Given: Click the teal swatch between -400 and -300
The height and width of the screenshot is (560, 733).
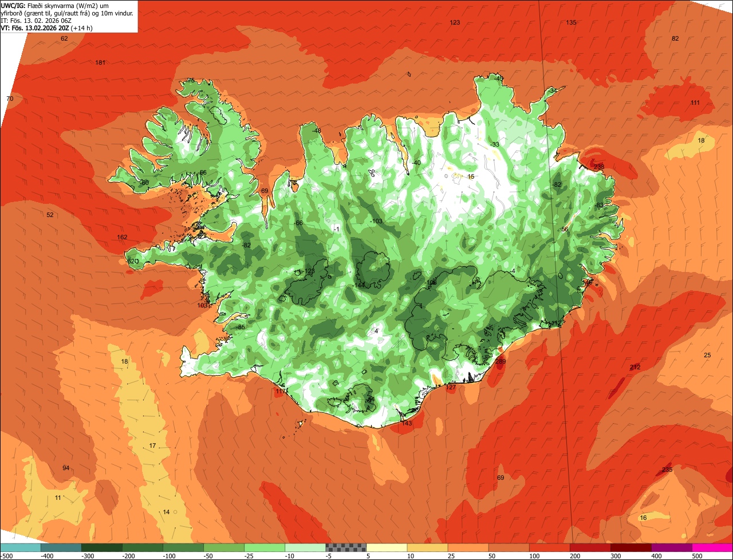Looking at the screenshot, I should pyautogui.click(x=61, y=547).
